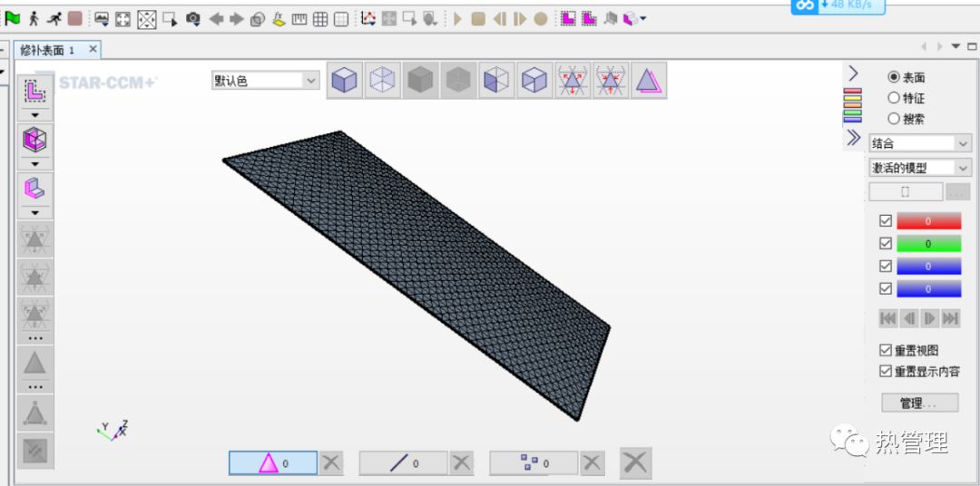The image size is (980, 486).
Task: Click the crossed-box fit view icon
Action: pos(147,19)
